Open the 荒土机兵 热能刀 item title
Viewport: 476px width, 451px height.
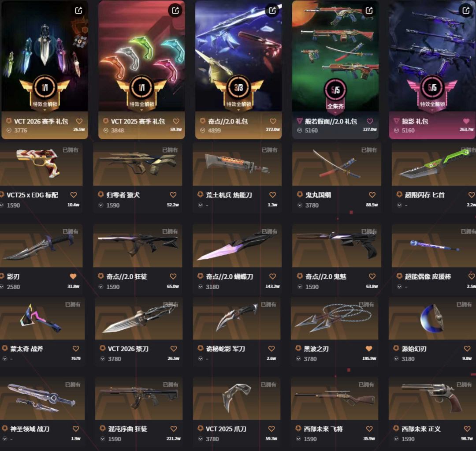pos(229,195)
